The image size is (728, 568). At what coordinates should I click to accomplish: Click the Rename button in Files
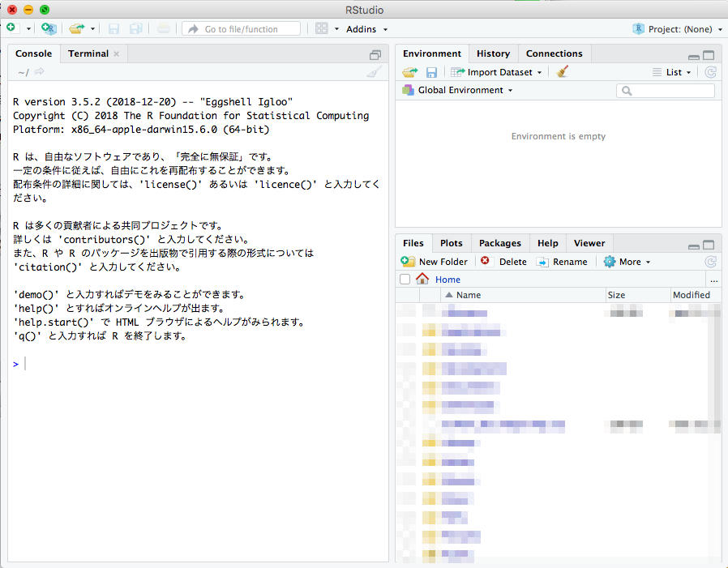[562, 262]
